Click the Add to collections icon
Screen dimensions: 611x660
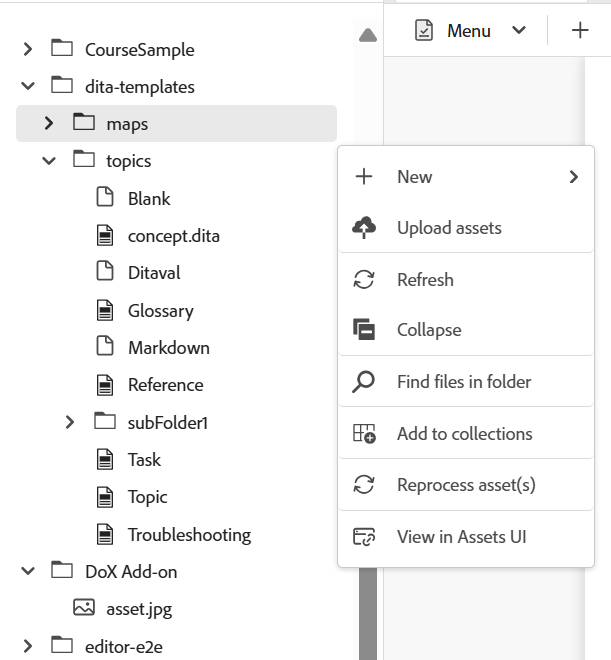click(364, 434)
